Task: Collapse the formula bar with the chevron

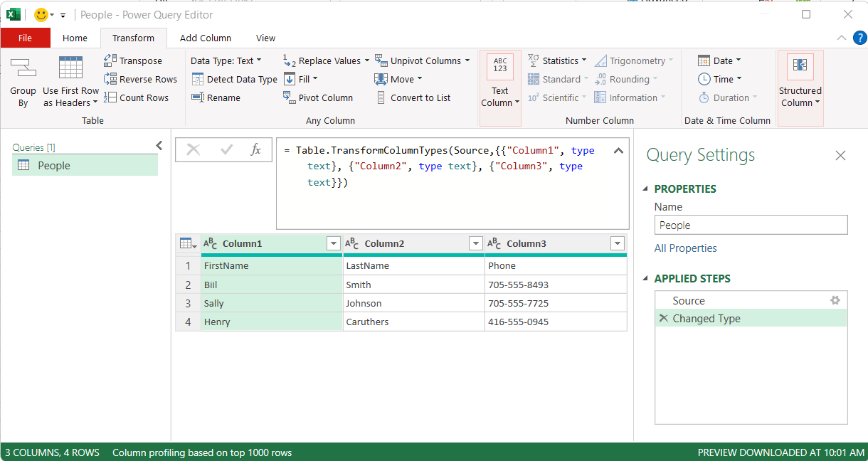Action: [x=618, y=150]
